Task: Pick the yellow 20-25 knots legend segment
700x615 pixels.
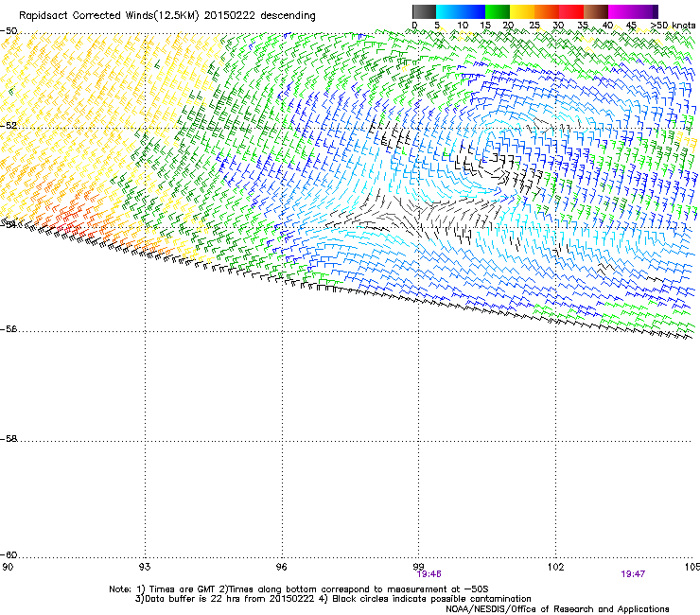Action: [x=521, y=11]
